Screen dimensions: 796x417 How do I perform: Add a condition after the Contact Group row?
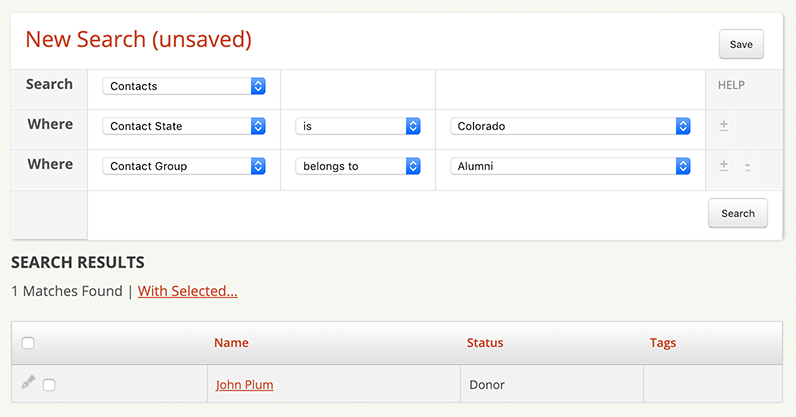[x=724, y=166]
